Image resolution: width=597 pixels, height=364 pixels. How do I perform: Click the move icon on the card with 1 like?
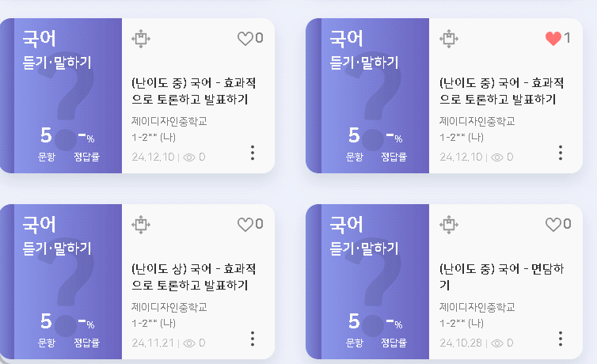[x=448, y=39]
